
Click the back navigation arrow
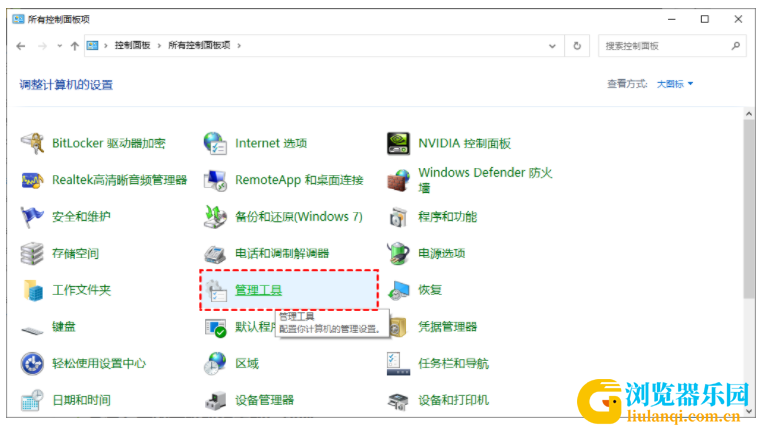click(20, 46)
